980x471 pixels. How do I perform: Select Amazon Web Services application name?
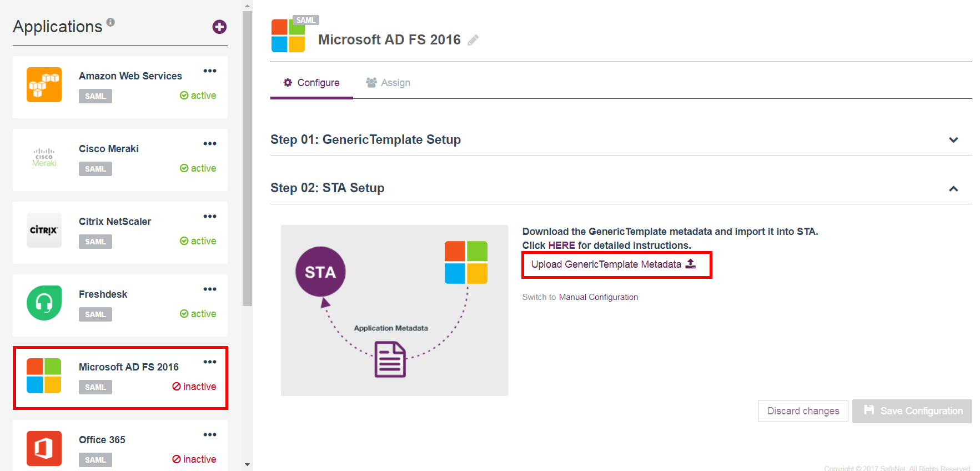coord(130,76)
